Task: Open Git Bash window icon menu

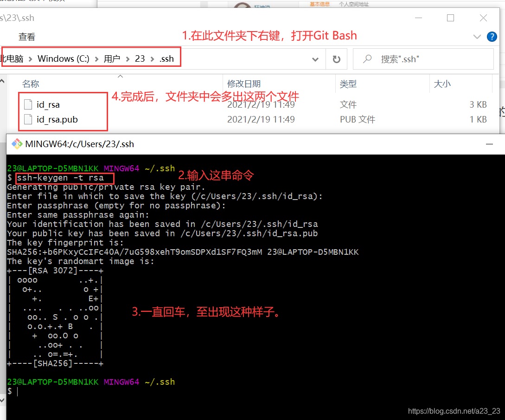Action: pyautogui.click(x=17, y=144)
